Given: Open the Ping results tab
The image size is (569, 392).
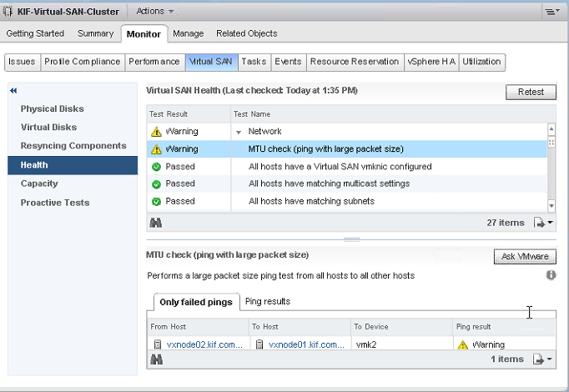Looking at the screenshot, I should (x=267, y=301).
